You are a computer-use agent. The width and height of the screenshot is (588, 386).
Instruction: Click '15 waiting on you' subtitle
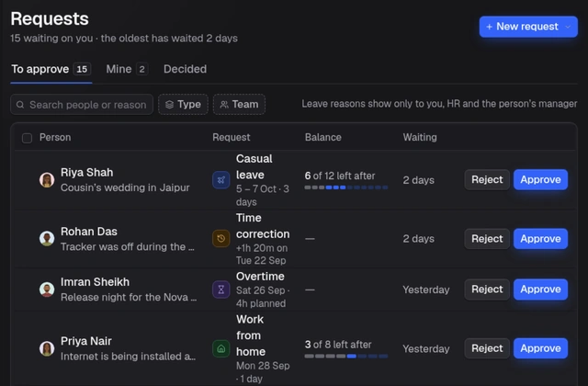click(124, 39)
